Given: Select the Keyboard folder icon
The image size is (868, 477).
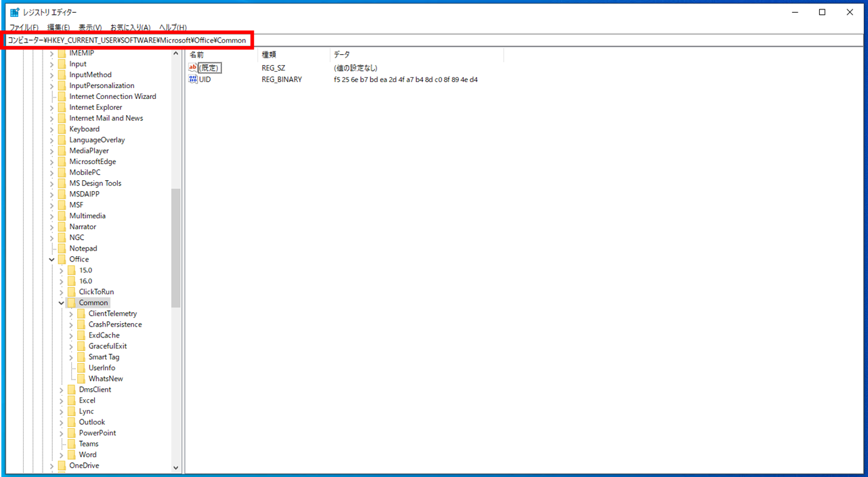Looking at the screenshot, I should click(62, 129).
